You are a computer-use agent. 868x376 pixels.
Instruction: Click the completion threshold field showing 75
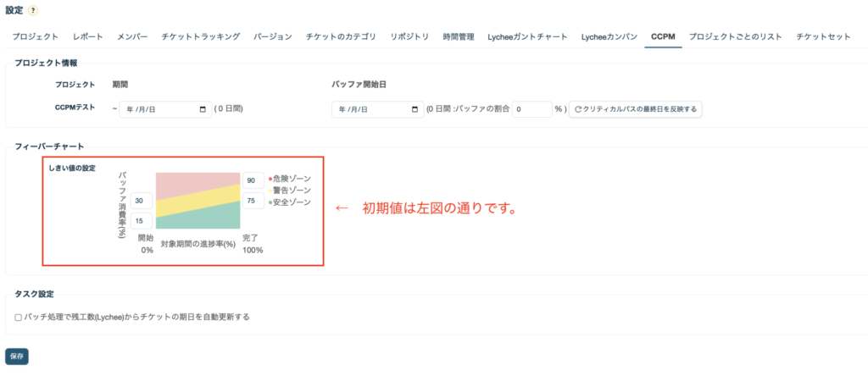pos(253,201)
